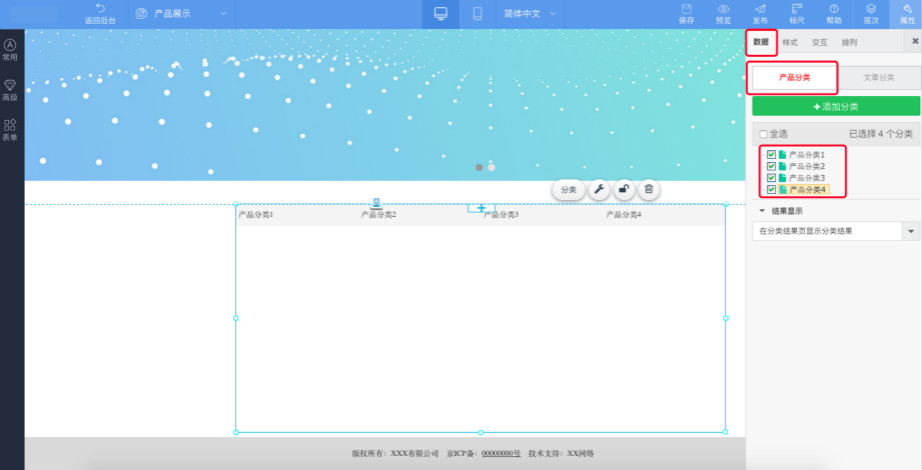Open the 高级 (advanced) sidebar section
The image size is (922, 470).
(10, 90)
